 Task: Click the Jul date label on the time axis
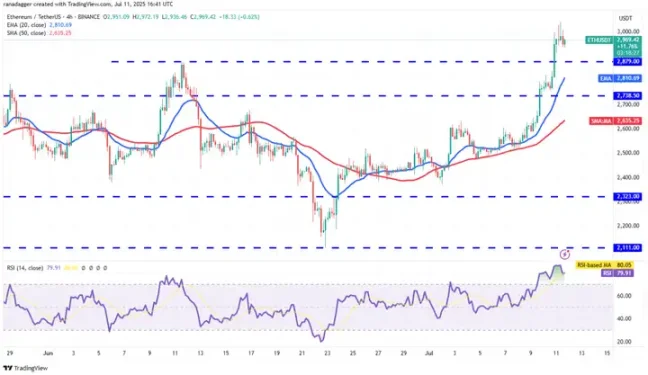[429, 353]
